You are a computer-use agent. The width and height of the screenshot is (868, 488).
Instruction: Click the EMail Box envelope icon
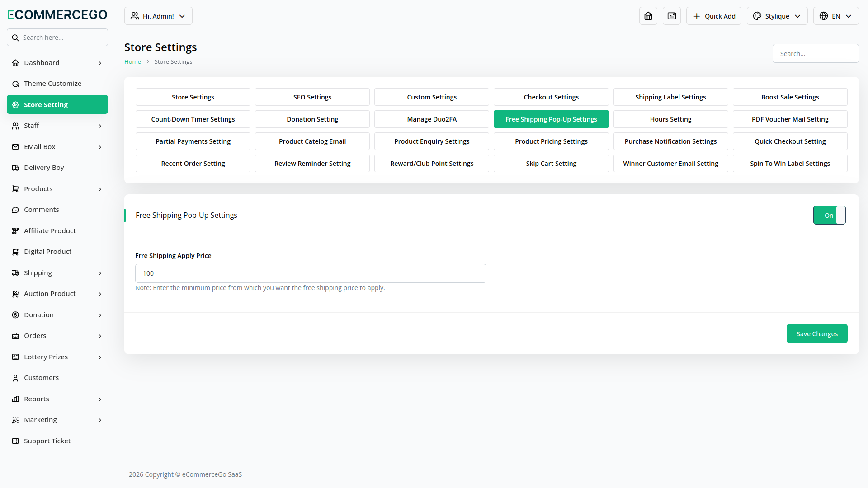click(x=15, y=147)
